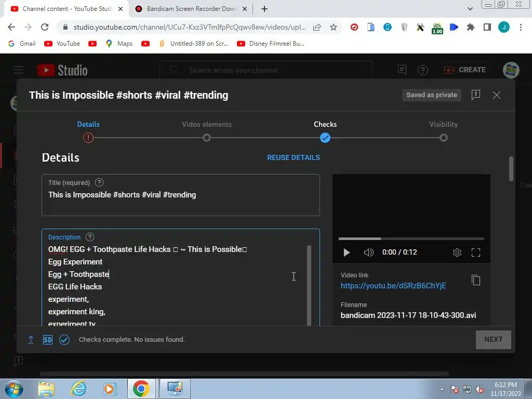Enter fullscreen on the video preview

coord(476,252)
